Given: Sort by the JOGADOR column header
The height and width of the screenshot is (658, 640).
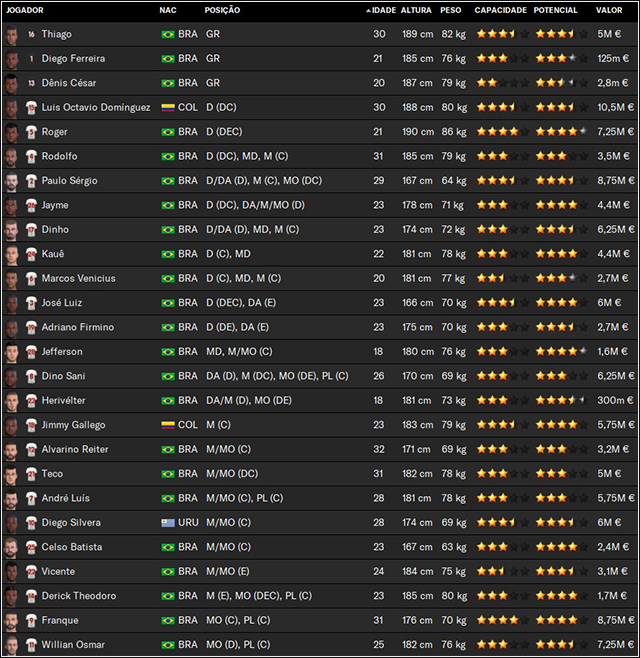Looking at the screenshot, I should pyautogui.click(x=25, y=10).
